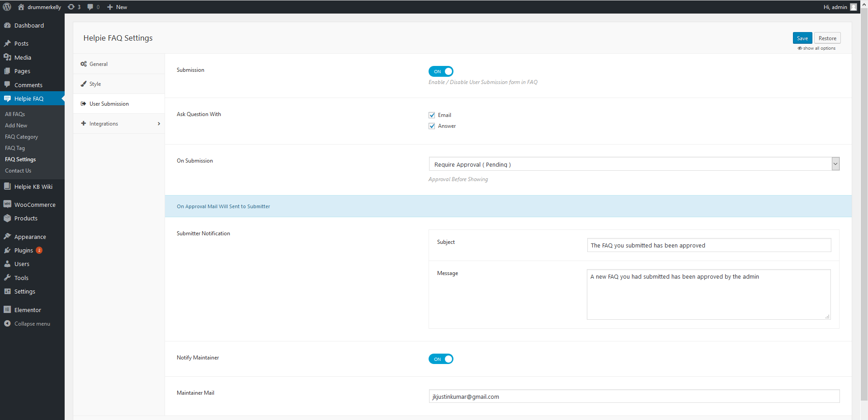Uncheck the Answer checkbox
Viewport: 868px width, 420px height.
(432, 126)
